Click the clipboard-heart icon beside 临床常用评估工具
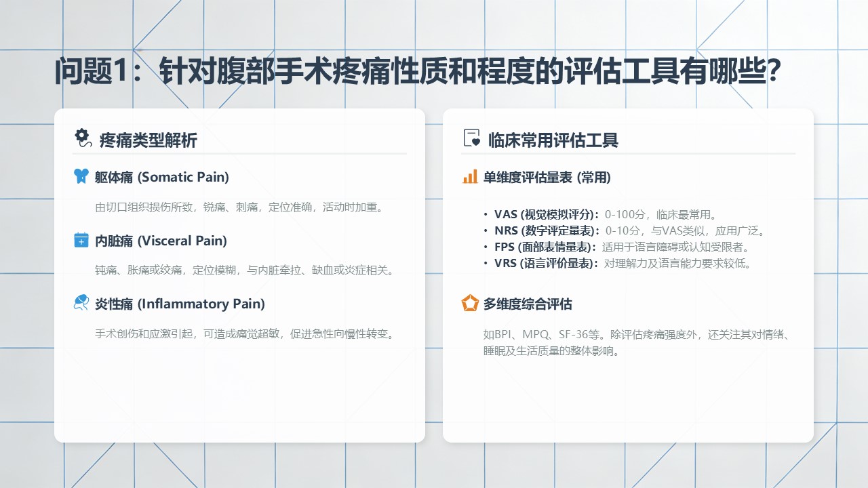The height and width of the screenshot is (488, 868). (x=471, y=138)
